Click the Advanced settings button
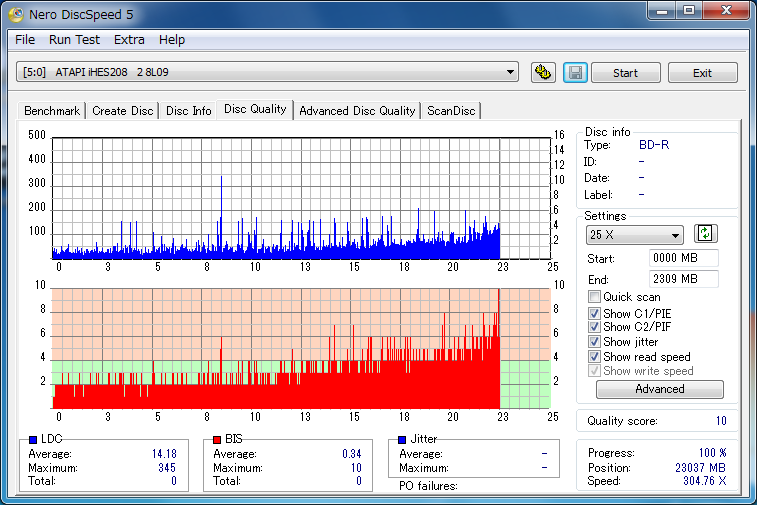 tap(659, 389)
